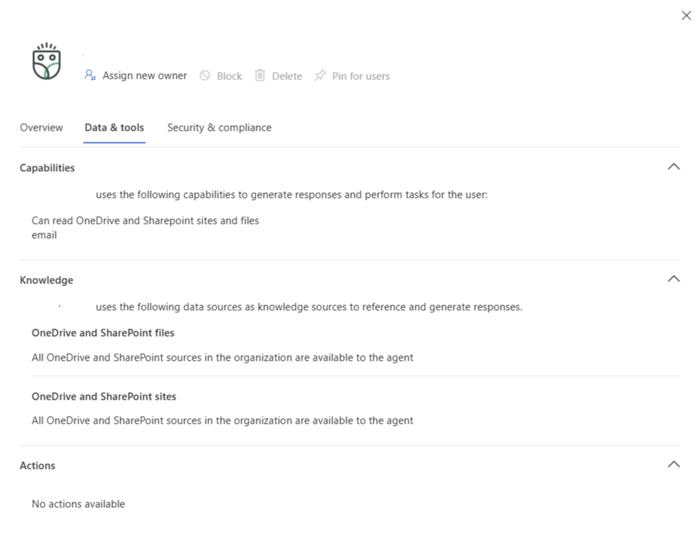The width and height of the screenshot is (700, 538).
Task: Click the Delete button label
Action: click(x=287, y=76)
